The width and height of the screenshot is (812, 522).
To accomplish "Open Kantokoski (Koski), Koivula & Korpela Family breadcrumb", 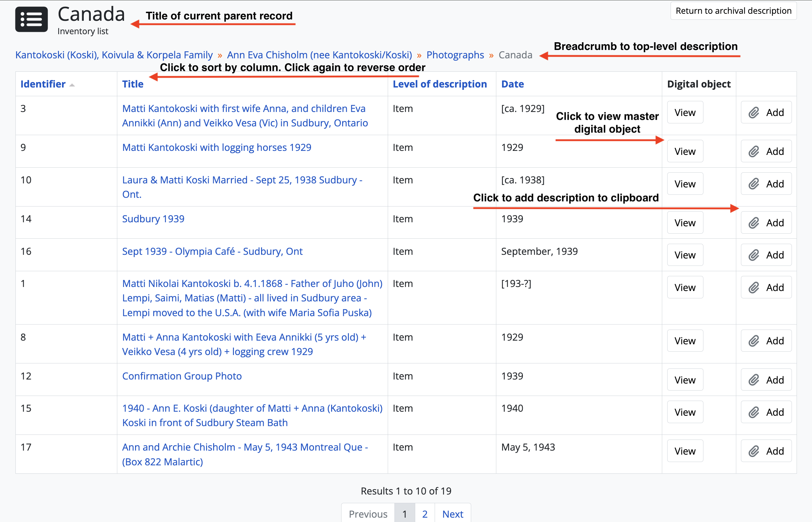I will pyautogui.click(x=114, y=55).
